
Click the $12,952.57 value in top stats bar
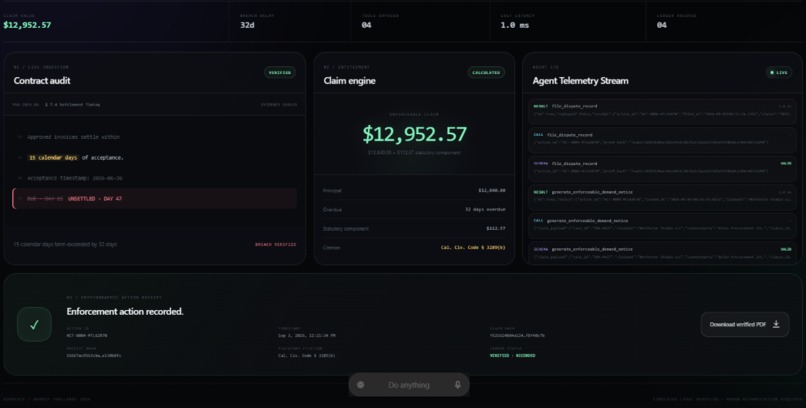click(x=27, y=25)
